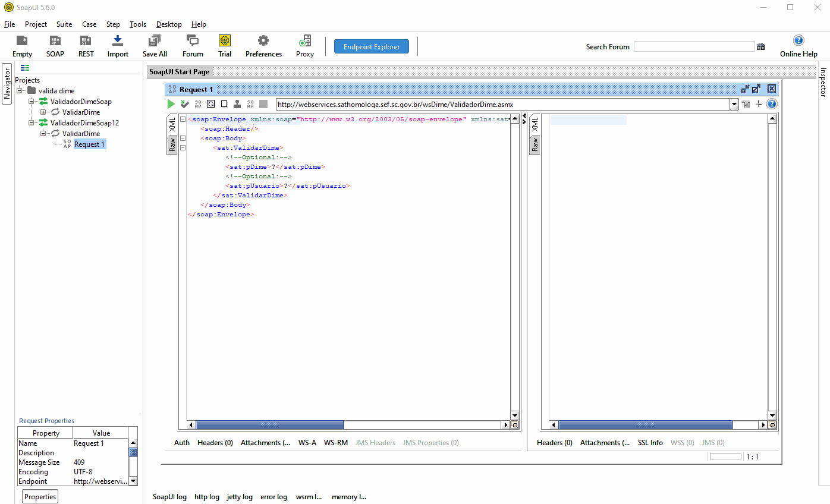This screenshot has height=504, width=830.
Task: Select Request 1 in the project tree
Action: [89, 144]
